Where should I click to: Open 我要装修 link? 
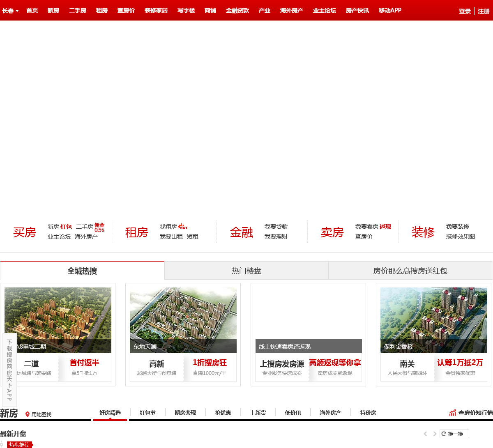458,227
